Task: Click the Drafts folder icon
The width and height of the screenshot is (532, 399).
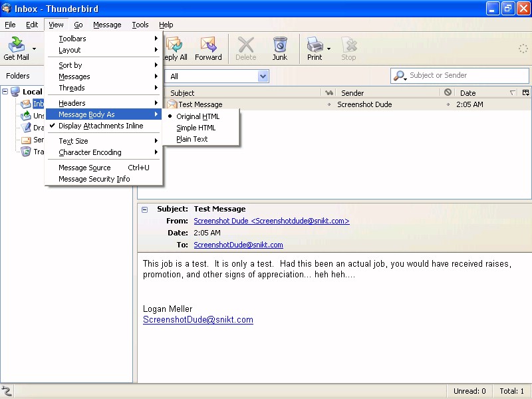Action: [x=26, y=128]
